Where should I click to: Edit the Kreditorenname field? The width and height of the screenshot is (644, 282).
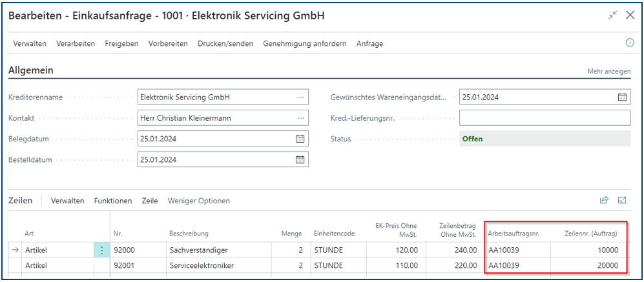[223, 97]
